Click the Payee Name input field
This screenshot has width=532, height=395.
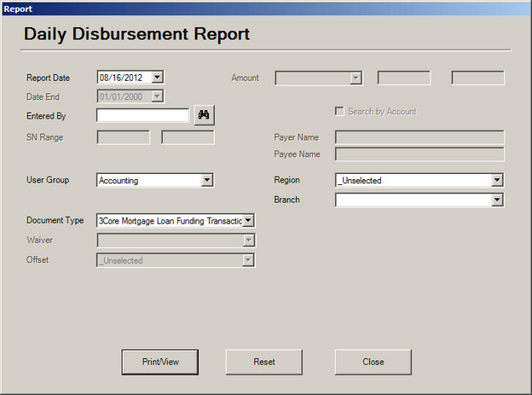[419, 154]
